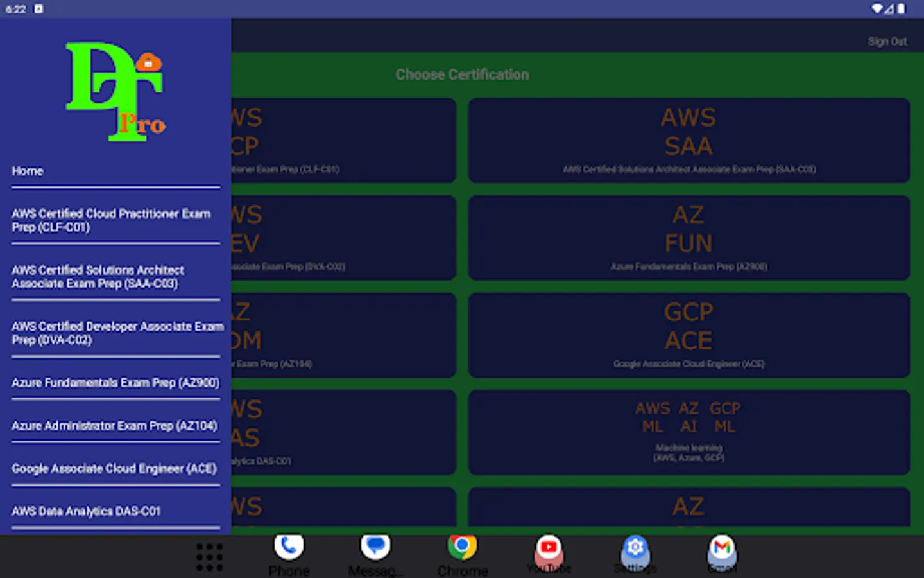The height and width of the screenshot is (578, 924).
Task: Open AWS Certified Solutions Architect Associate menu item
Action: 116,277
